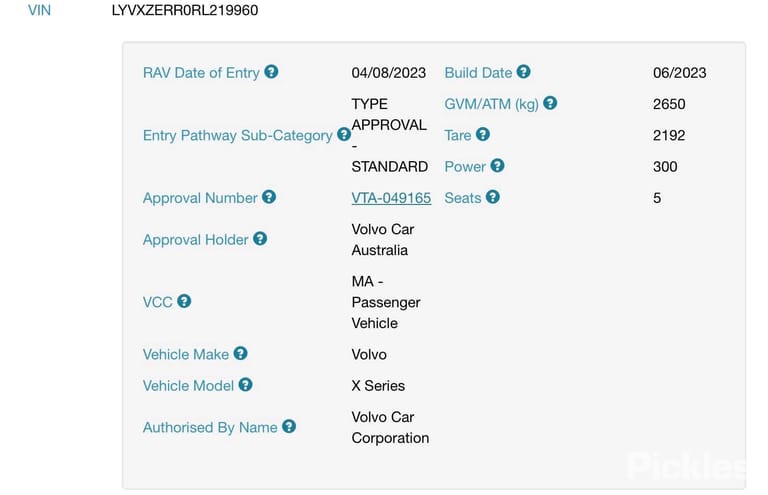The width and height of the screenshot is (768, 495).
Task: Click the VIN label
Action: (x=39, y=10)
